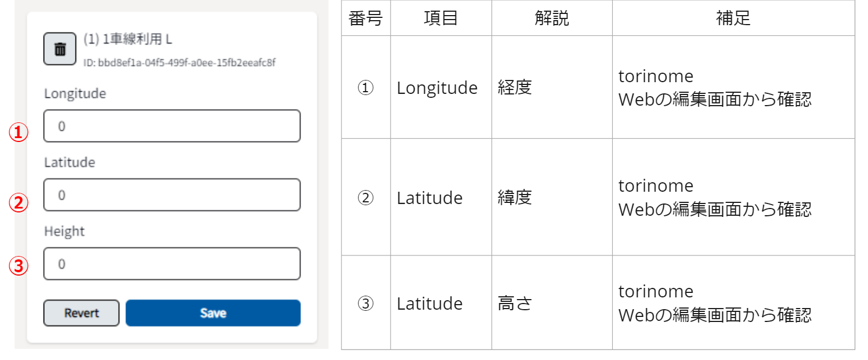This screenshot has height=360, width=868.
Task: Click the red ③ marker beside Height field
Action: tap(20, 266)
